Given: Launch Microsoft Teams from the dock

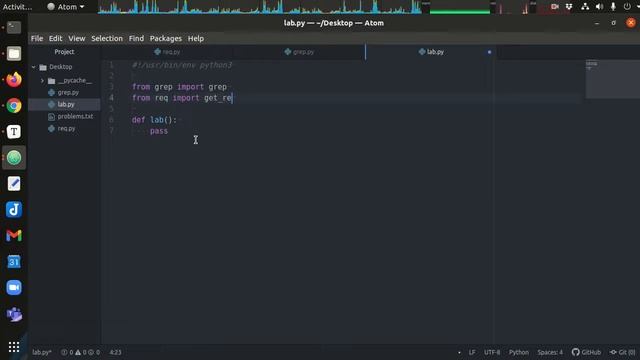Looking at the screenshot, I should [x=14, y=314].
